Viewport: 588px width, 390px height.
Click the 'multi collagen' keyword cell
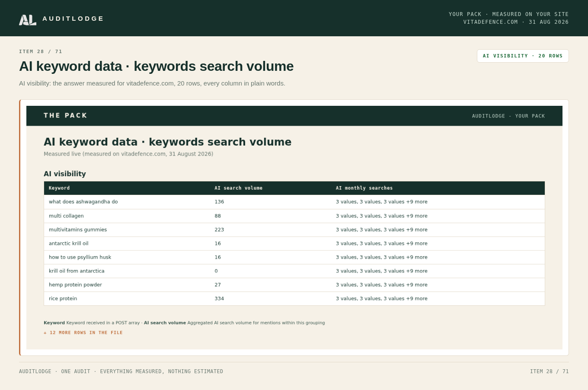[66, 216]
